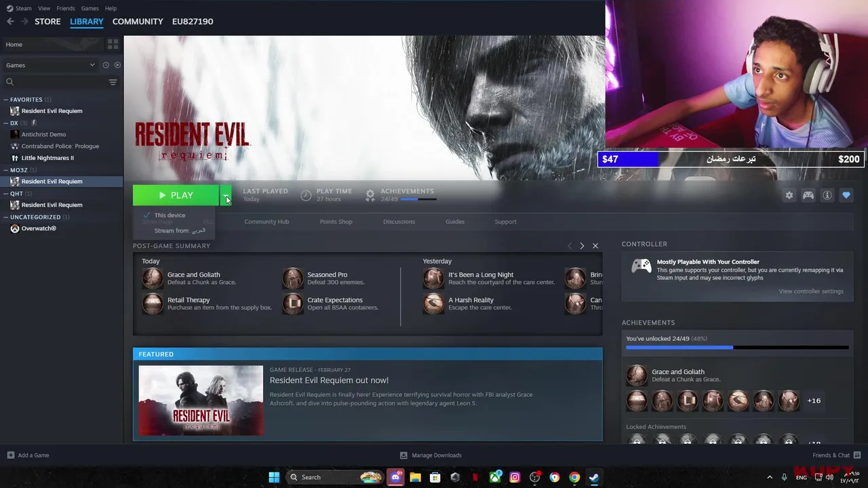The image size is (868, 488).
Task: Click the +16 more unlocked achievements
Action: pyautogui.click(x=814, y=401)
